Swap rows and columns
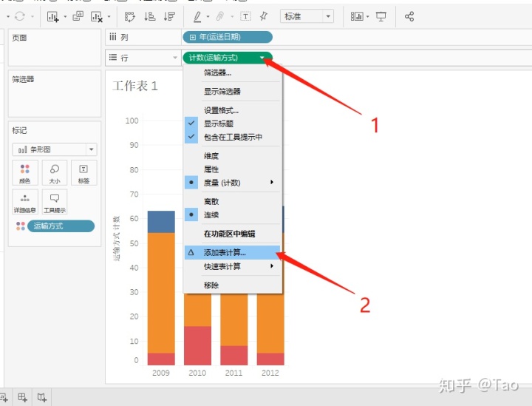Viewport: 532px width, 406px height. (129, 16)
